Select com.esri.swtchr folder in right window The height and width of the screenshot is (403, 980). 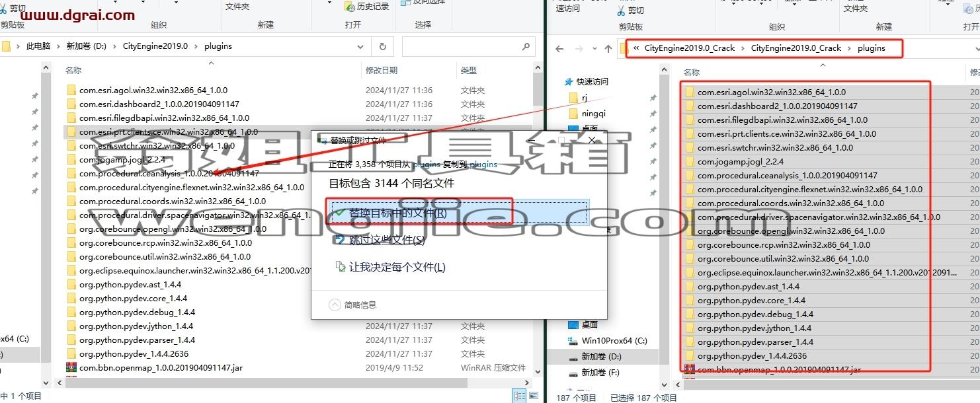[x=775, y=147]
